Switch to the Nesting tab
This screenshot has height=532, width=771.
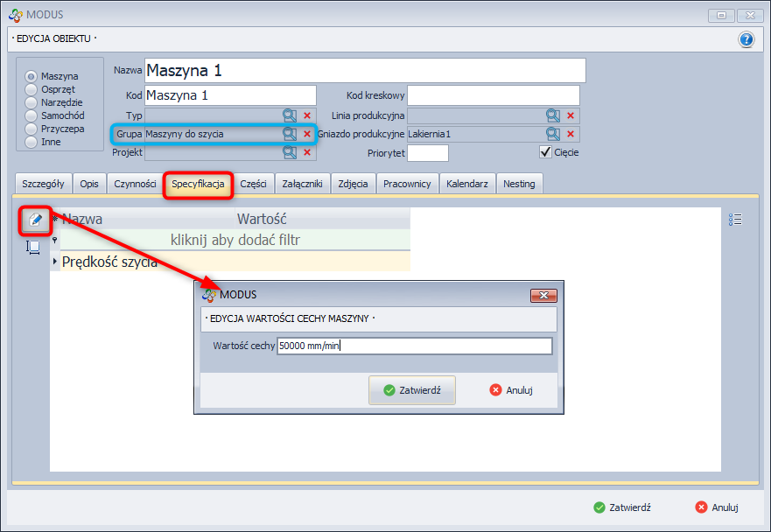point(519,184)
